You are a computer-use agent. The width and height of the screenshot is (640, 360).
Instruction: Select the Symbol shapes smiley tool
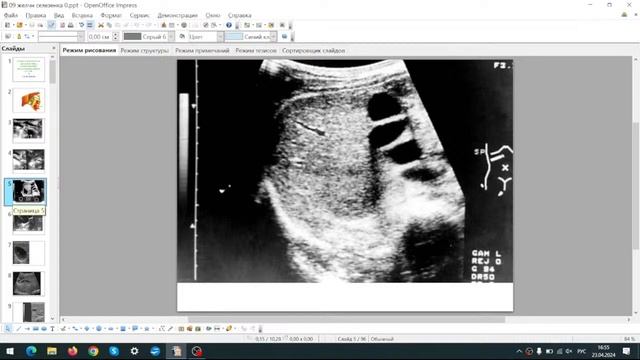tap(99, 329)
